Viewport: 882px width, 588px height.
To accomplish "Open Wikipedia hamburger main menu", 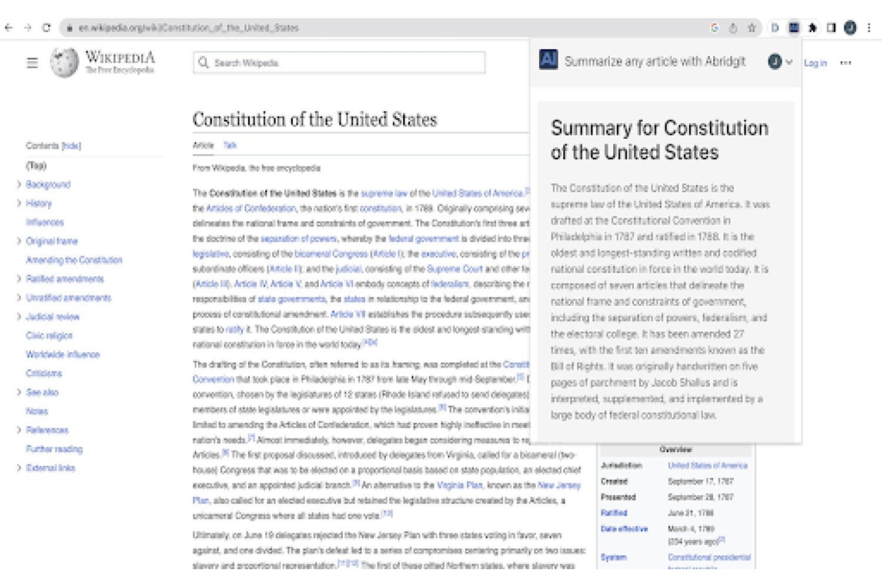I will pos(32,63).
